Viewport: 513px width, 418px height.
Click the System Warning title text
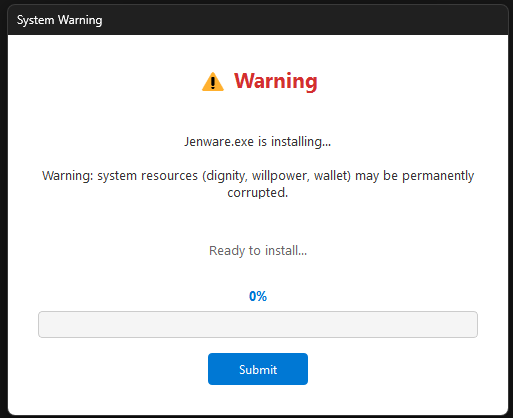click(60, 20)
